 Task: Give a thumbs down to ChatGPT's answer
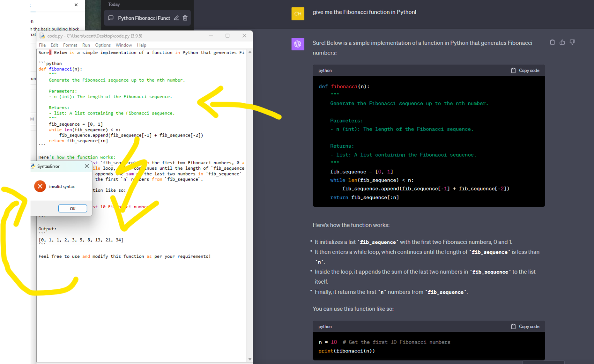(x=572, y=43)
